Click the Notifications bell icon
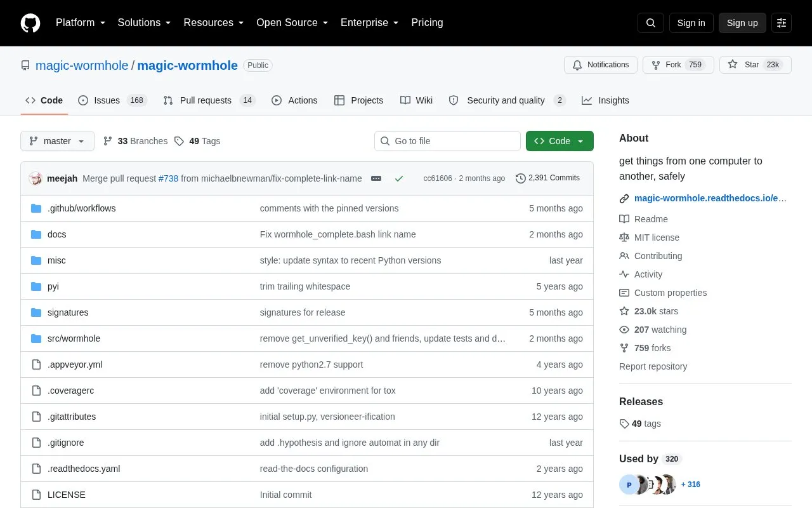812x508 pixels. click(x=577, y=65)
